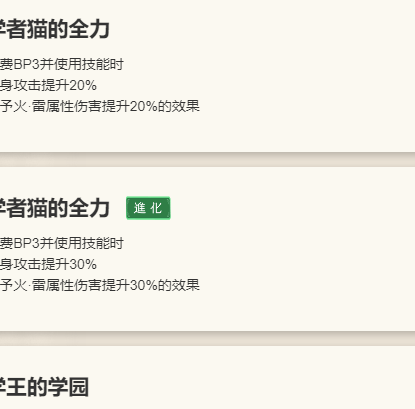
Task: Select the 学者猫的全力 heading beside the 進化 badge
Action: [x=55, y=208]
